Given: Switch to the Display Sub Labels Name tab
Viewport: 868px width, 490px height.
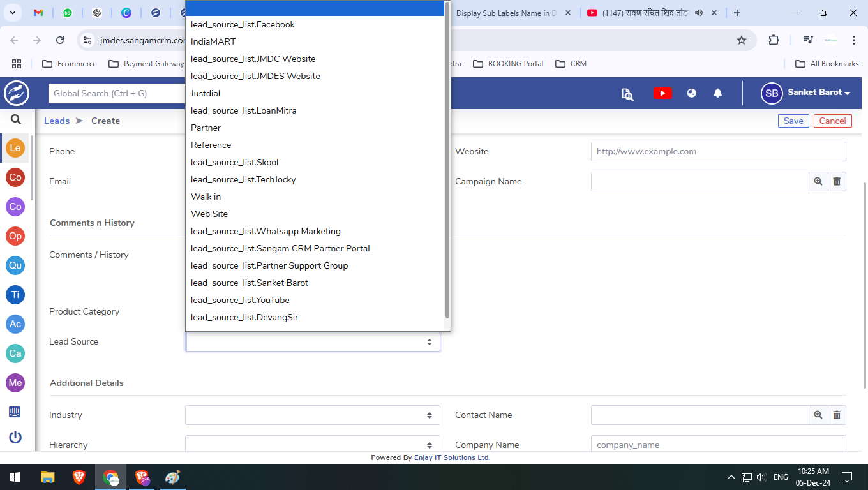Looking at the screenshot, I should pos(507,13).
